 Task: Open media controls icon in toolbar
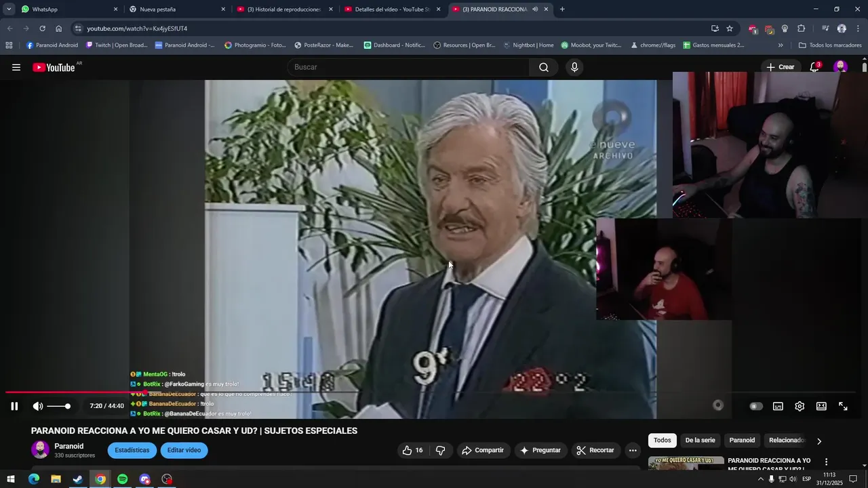[825, 28]
